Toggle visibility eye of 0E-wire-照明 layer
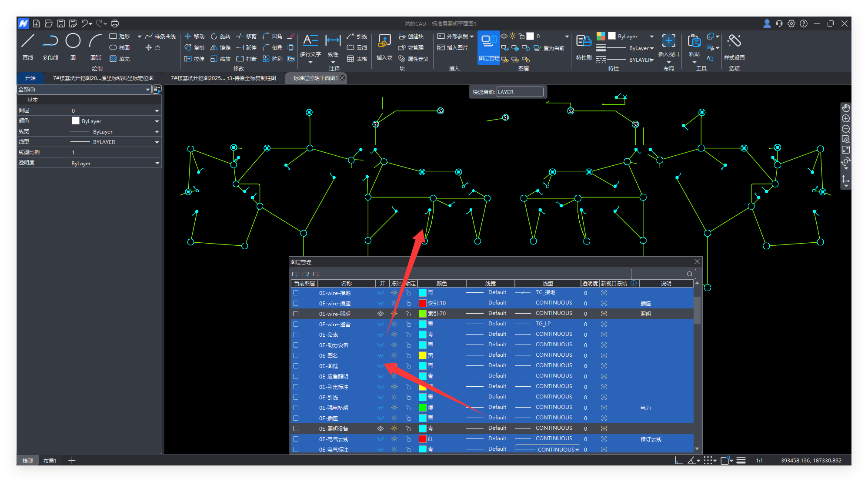Screen dimensions: 868x482 pos(381,314)
